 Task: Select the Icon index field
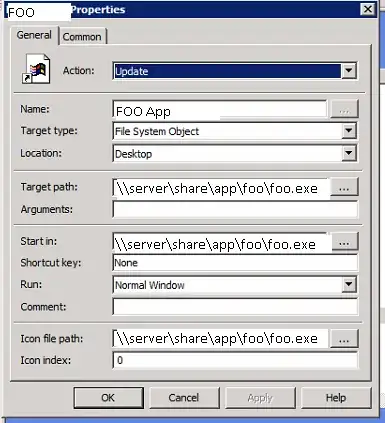click(x=235, y=360)
